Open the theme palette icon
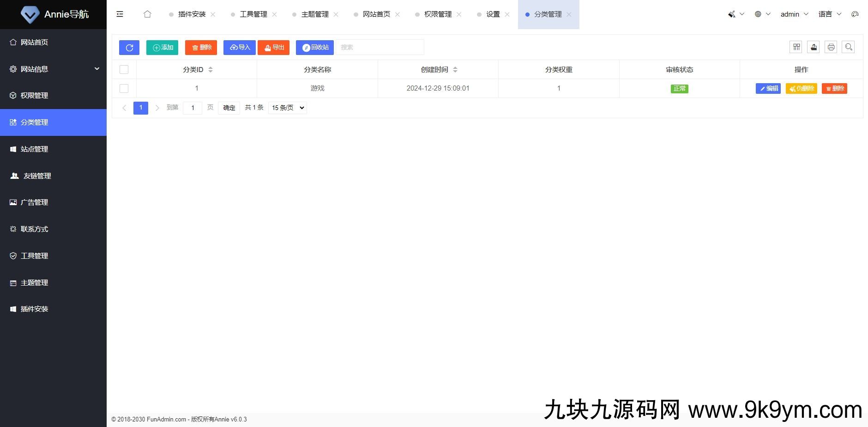Screen dimensions: 868x427 [x=855, y=14]
